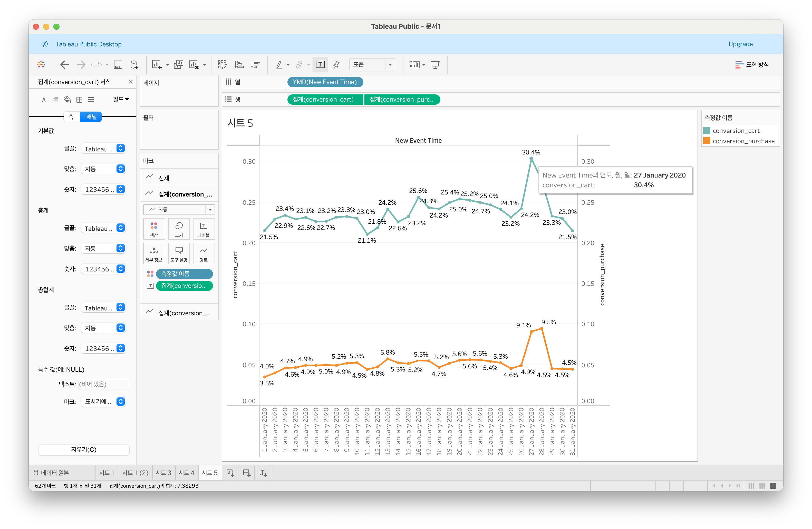Click the Save workbook toolbar icon

[118, 65]
